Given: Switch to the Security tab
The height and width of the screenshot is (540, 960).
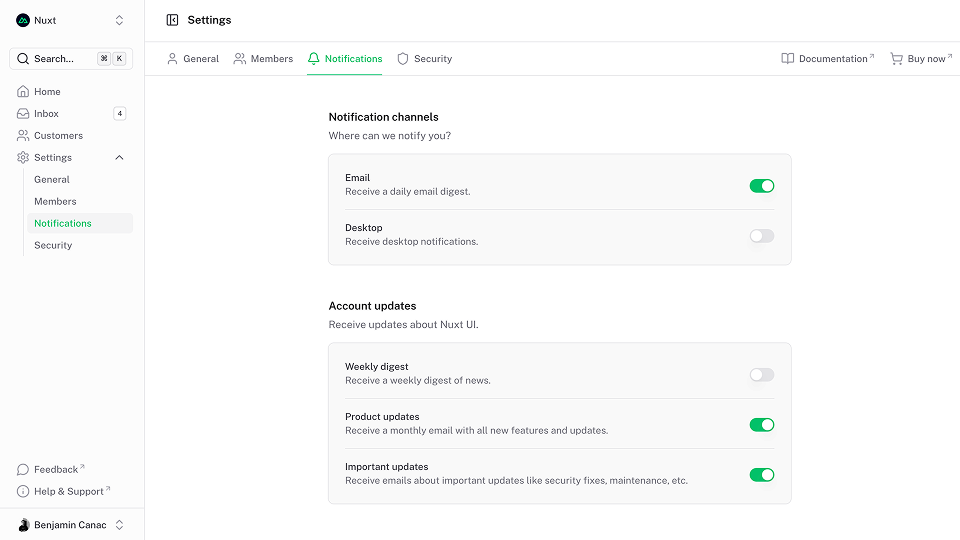Looking at the screenshot, I should click(424, 59).
